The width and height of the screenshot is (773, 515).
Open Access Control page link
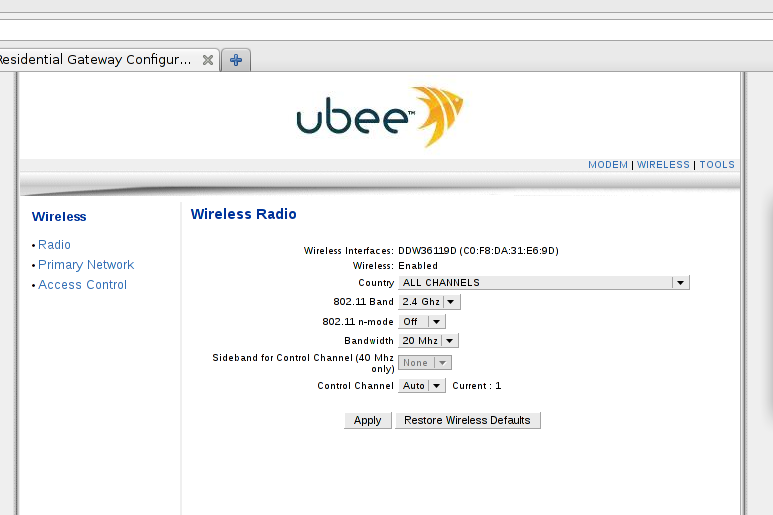82,285
